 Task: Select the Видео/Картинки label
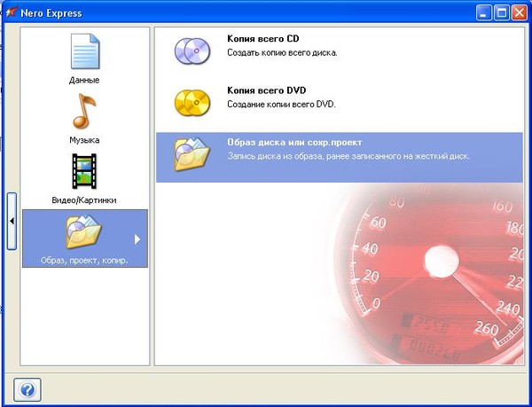(84, 200)
